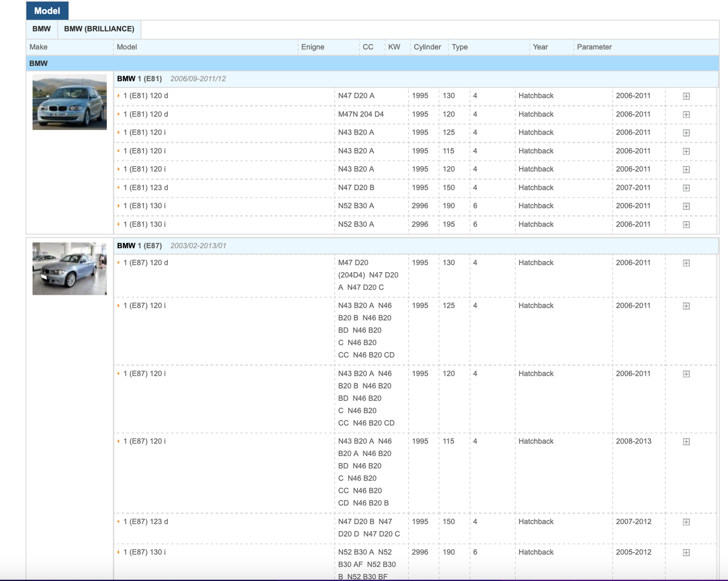Screen dimensions: 728x581
Task: Open plus icon for E87 120 i 2008-2013
Action: coord(686,441)
